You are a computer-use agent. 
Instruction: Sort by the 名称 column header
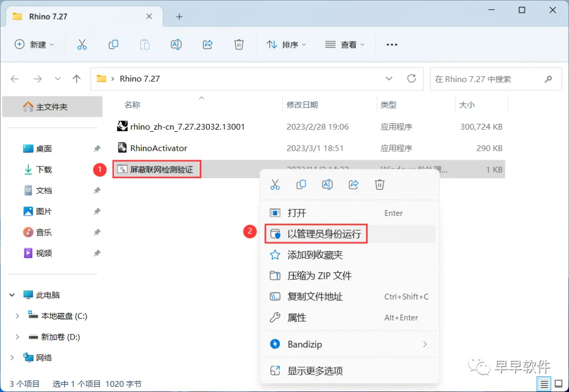click(x=132, y=105)
